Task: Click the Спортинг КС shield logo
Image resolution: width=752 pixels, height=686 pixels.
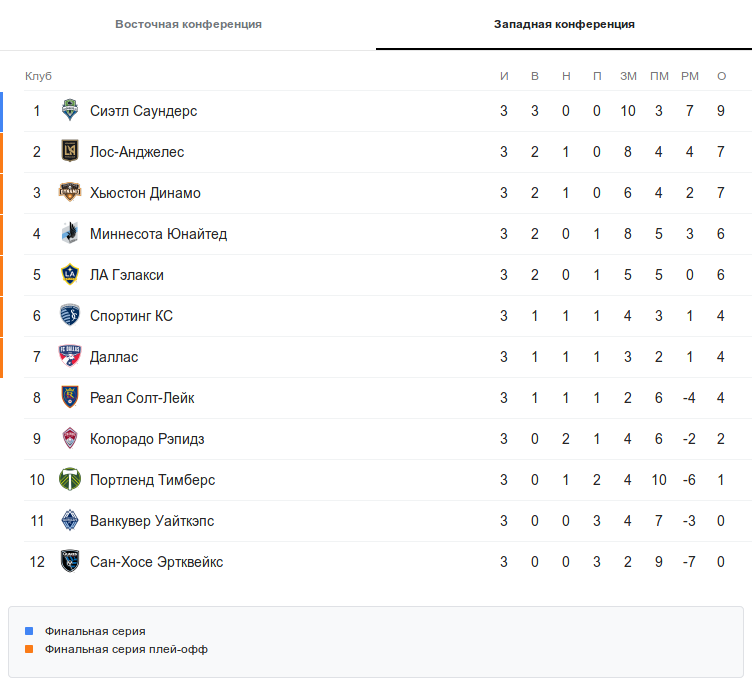Action: 69,316
